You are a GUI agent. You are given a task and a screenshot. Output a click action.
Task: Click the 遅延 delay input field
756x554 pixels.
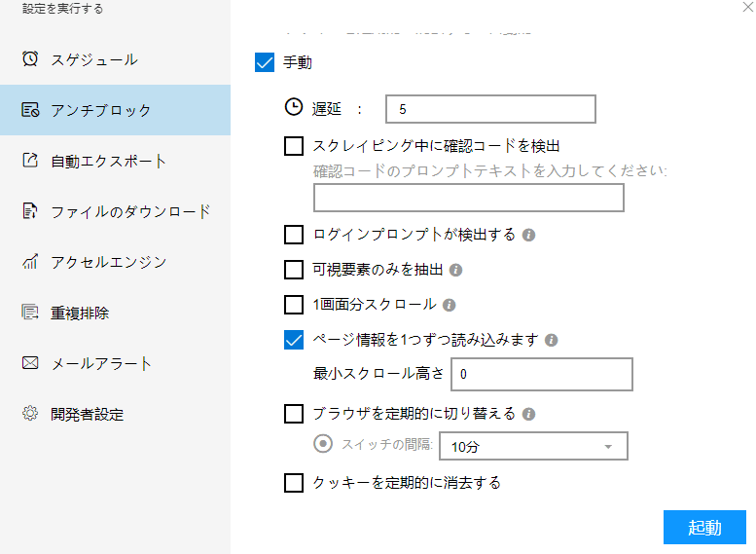489,109
